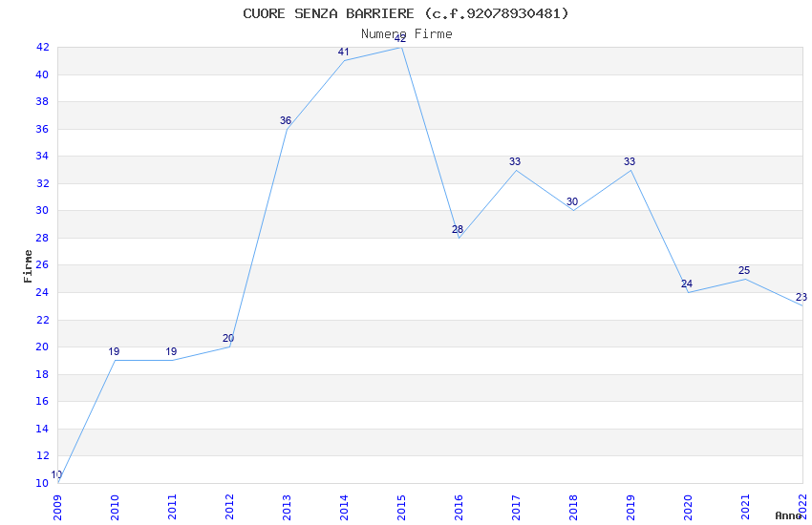Click the y-axis tick label 16

42,401
